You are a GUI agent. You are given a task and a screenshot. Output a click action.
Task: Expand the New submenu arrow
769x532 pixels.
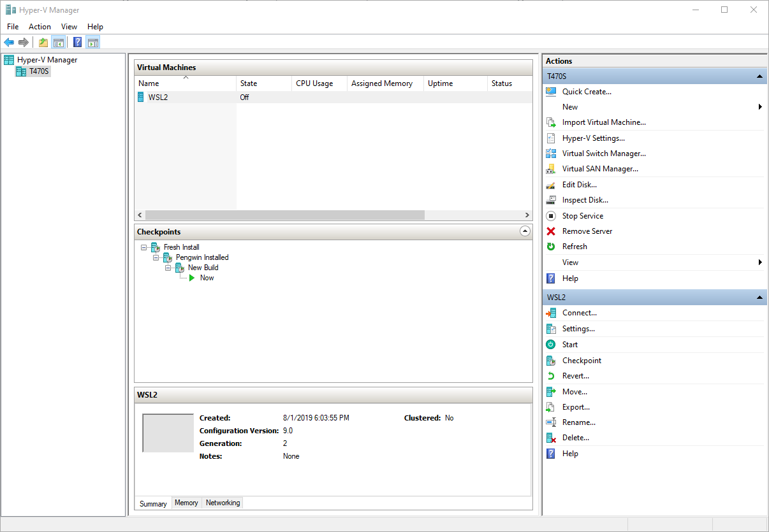pos(759,106)
